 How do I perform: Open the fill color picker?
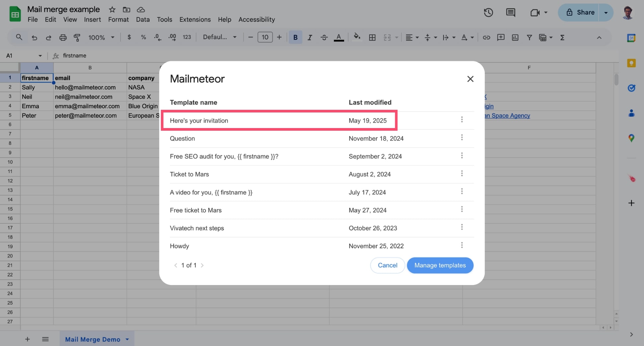click(357, 37)
